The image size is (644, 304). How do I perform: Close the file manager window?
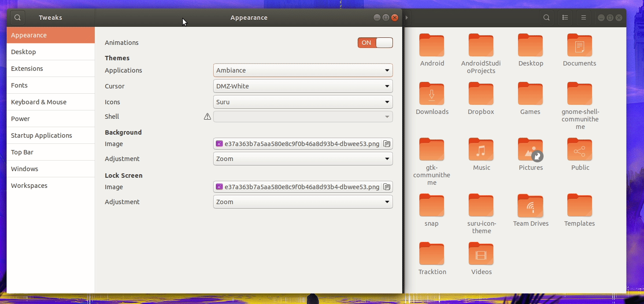pyautogui.click(x=619, y=18)
